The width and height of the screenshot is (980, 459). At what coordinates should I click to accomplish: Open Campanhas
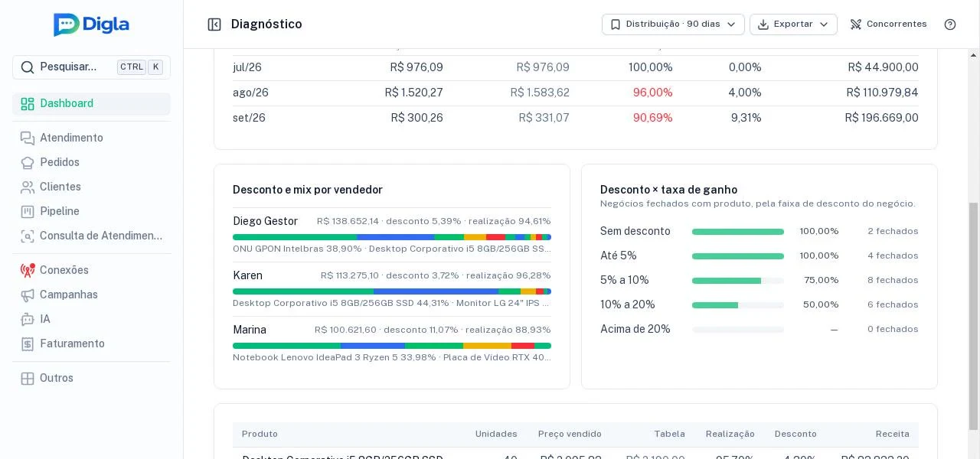(91, 295)
